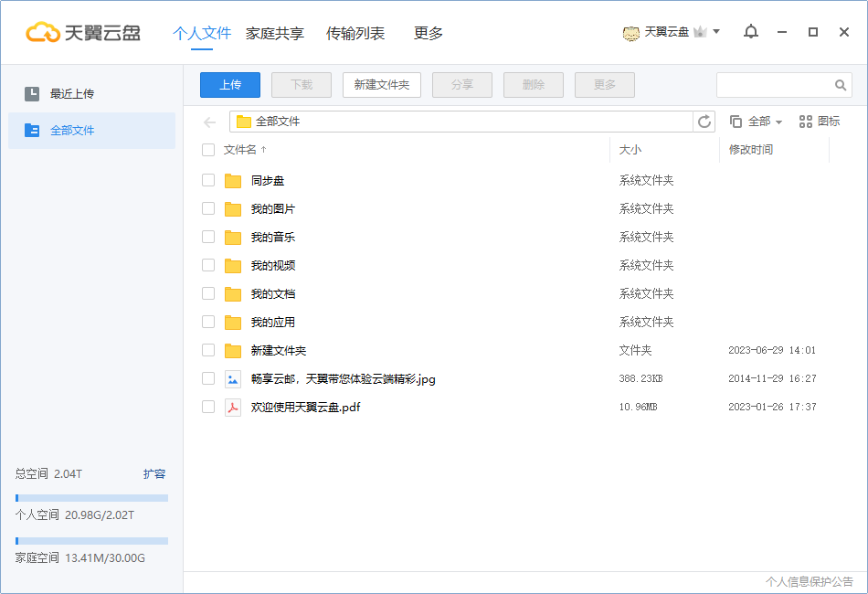Screen dimensions: 868x594
Task: Click the 我的文档 folder icon
Action: [x=233, y=294]
